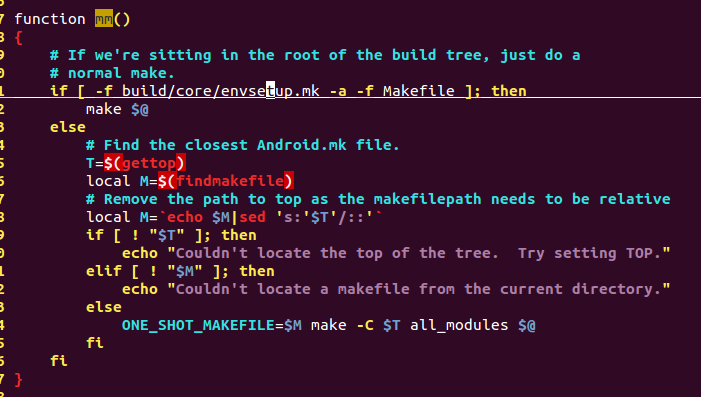
Task: Click '"$T"' in the if test line
Action: coord(167,235)
